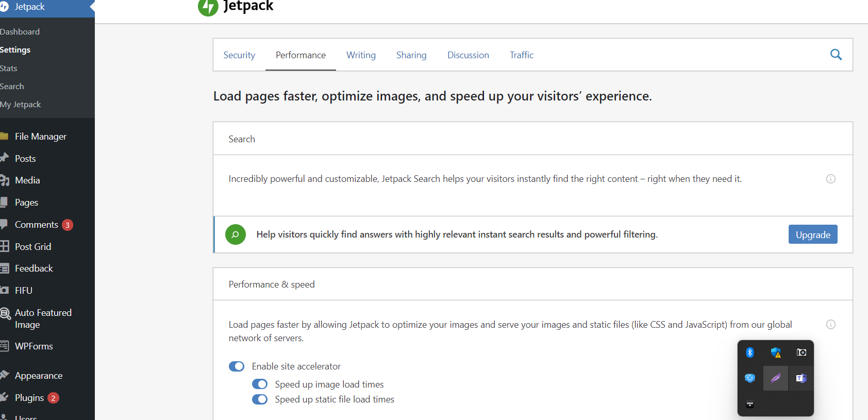This screenshot has width=868, height=420.
Task: Click the Performance & speed header text
Action: pos(272,284)
